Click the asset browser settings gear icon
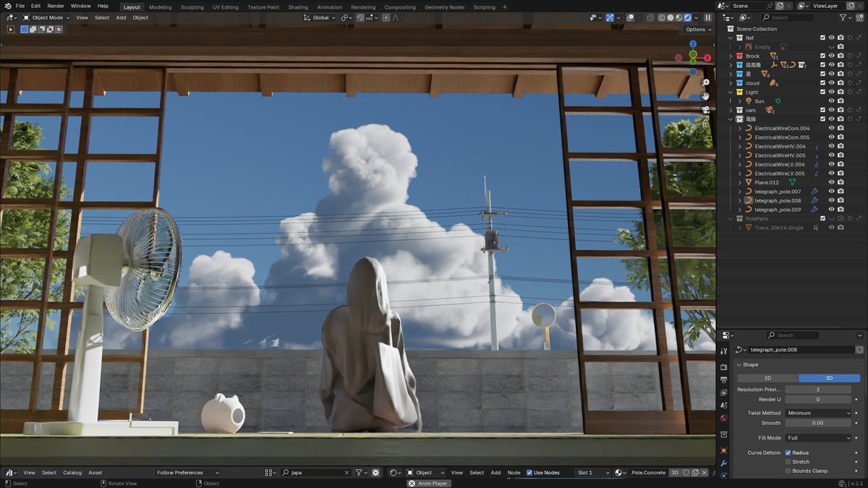Screen dimensions: 868x488 pyautogui.click(x=375, y=473)
